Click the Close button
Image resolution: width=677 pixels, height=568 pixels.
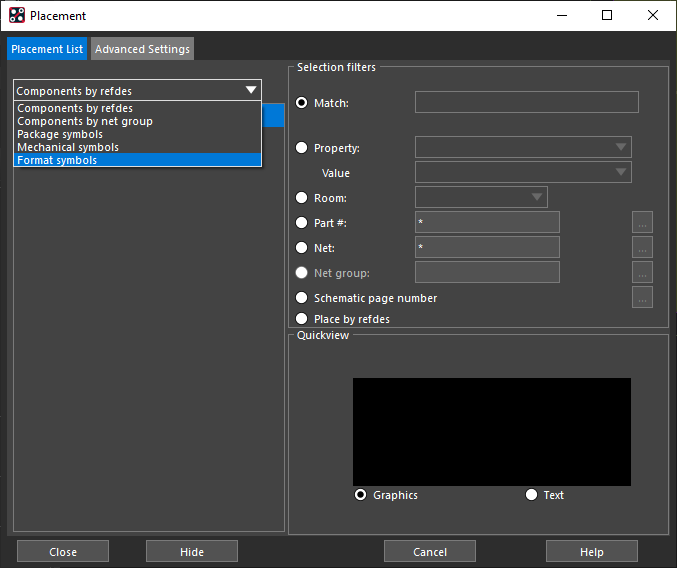(63, 552)
